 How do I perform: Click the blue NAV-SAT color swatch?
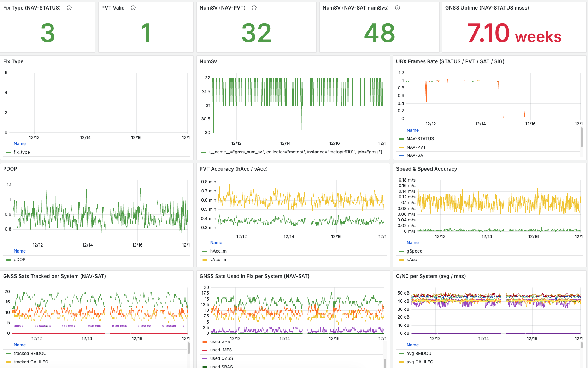pyautogui.click(x=401, y=155)
